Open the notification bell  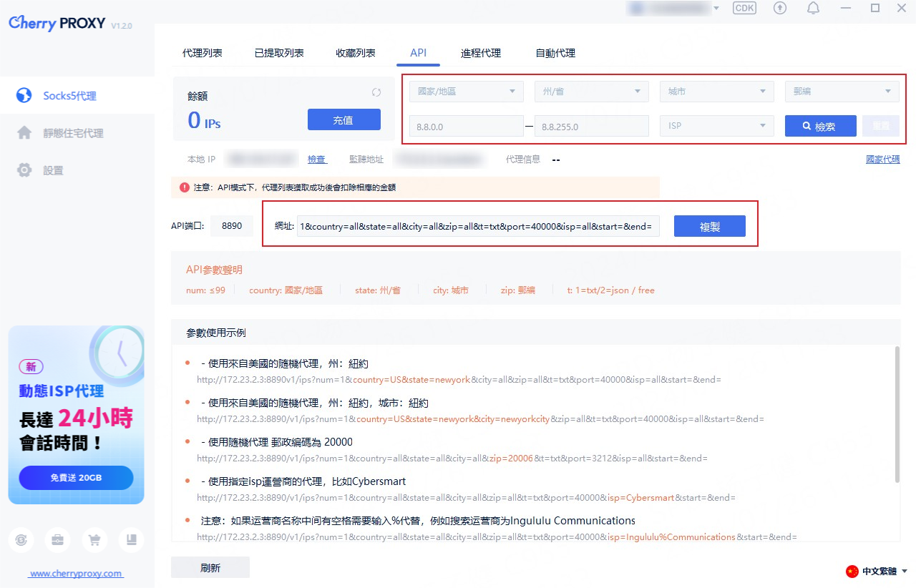point(813,8)
